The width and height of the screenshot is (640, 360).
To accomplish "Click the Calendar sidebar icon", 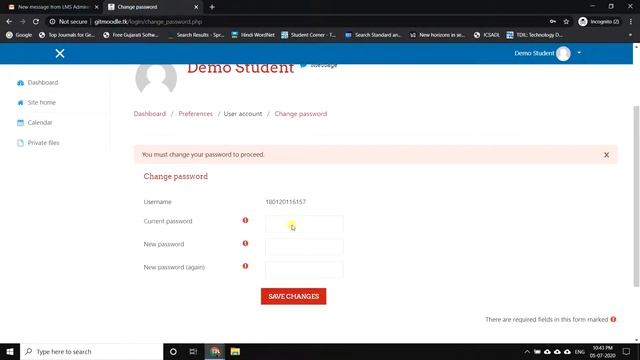I will point(20,122).
